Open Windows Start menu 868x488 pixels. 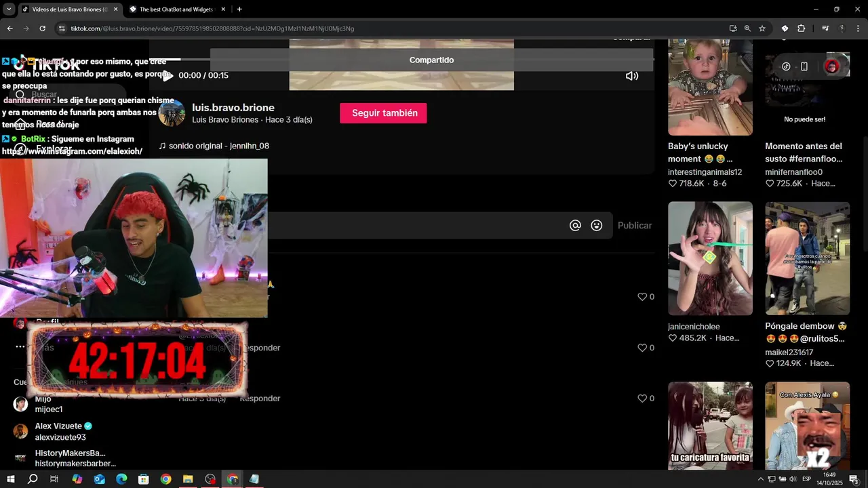(11, 479)
